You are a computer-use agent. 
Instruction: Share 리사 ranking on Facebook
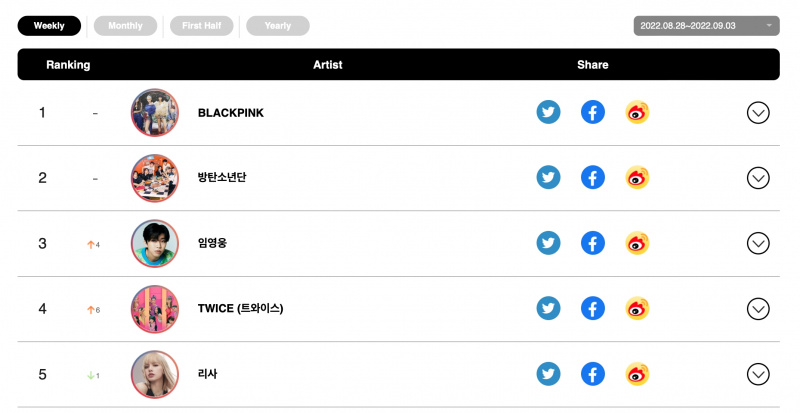point(592,374)
